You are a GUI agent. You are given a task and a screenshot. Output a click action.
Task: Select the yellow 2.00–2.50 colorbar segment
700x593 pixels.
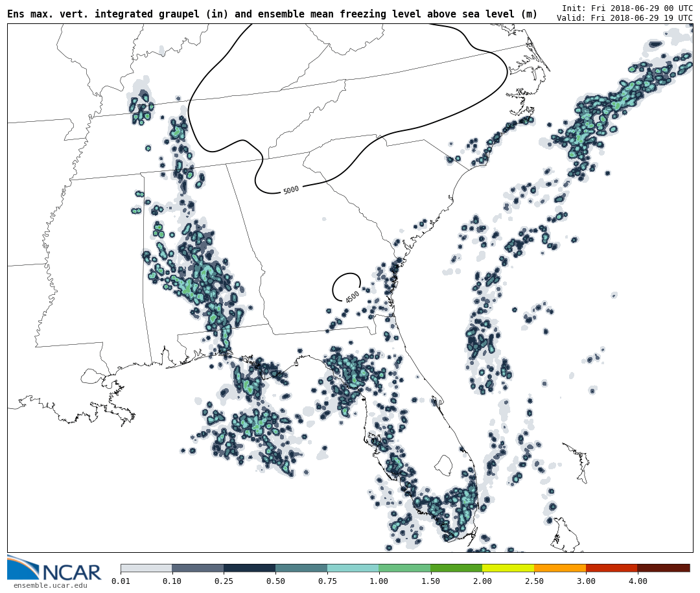508,568
